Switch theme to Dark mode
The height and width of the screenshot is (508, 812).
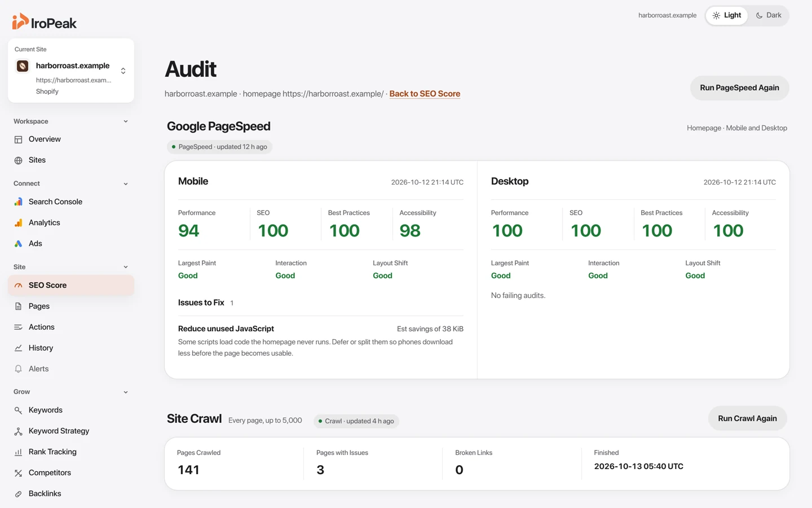[x=769, y=15]
